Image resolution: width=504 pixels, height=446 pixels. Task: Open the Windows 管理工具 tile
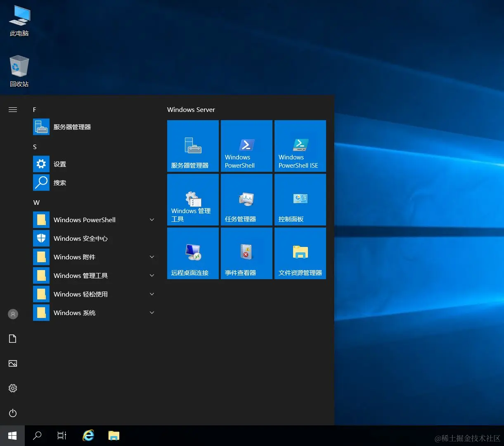click(193, 199)
